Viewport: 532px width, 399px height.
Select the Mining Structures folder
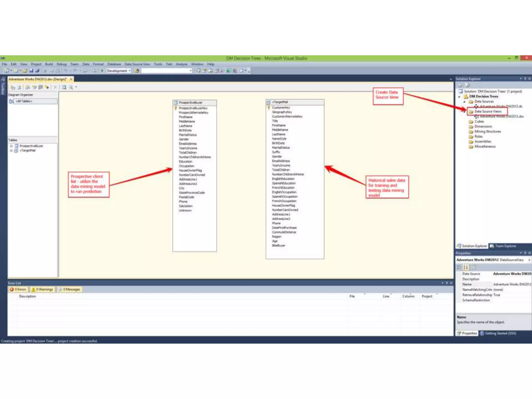coord(488,131)
